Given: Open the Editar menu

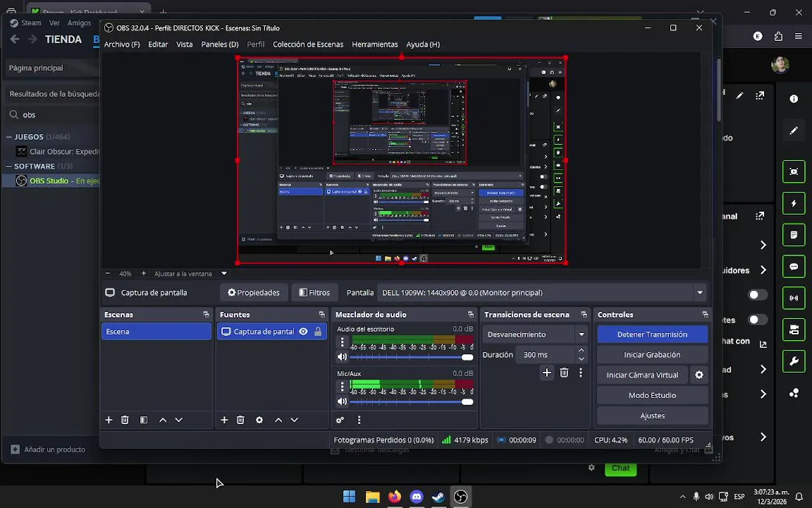Looking at the screenshot, I should point(158,44).
